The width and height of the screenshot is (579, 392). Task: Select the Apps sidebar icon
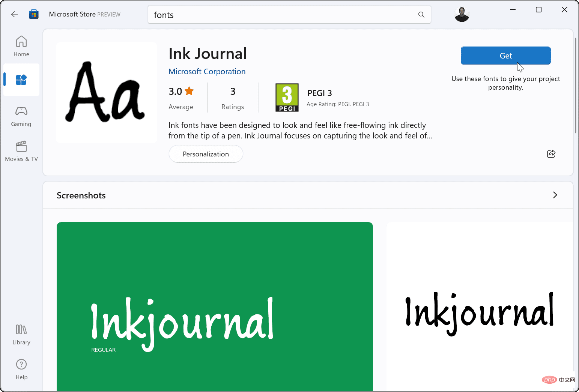[21, 80]
